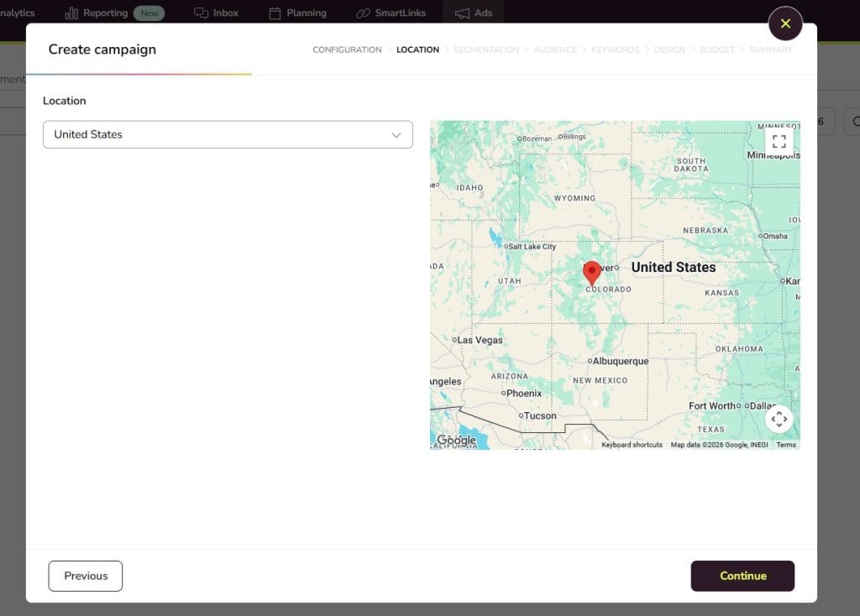Image resolution: width=860 pixels, height=616 pixels.
Task: Open the Location dropdown showing United States
Action: 228,134
